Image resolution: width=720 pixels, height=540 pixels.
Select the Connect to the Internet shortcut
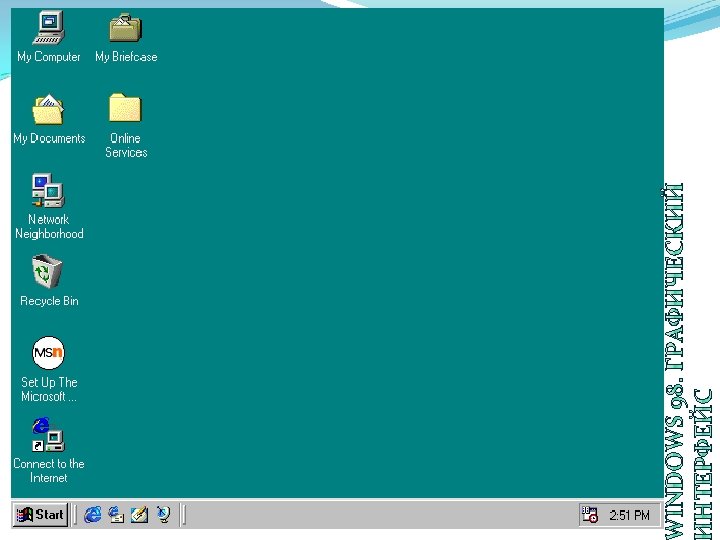tap(48, 434)
